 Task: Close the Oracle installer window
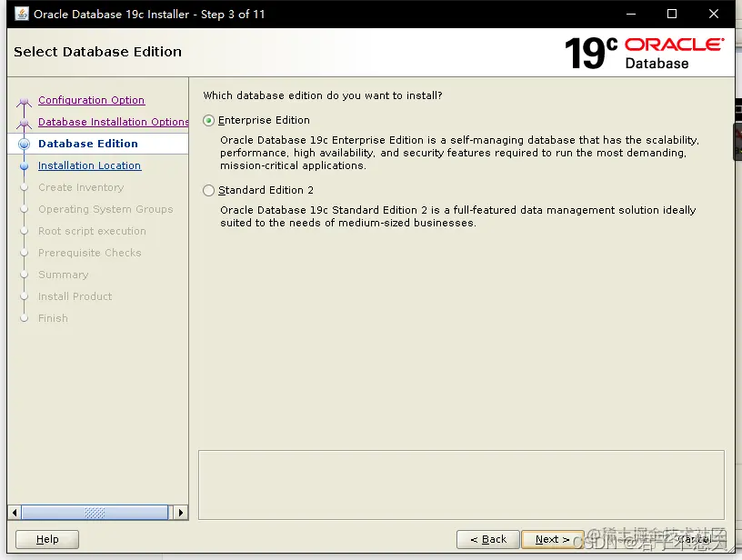point(714,14)
